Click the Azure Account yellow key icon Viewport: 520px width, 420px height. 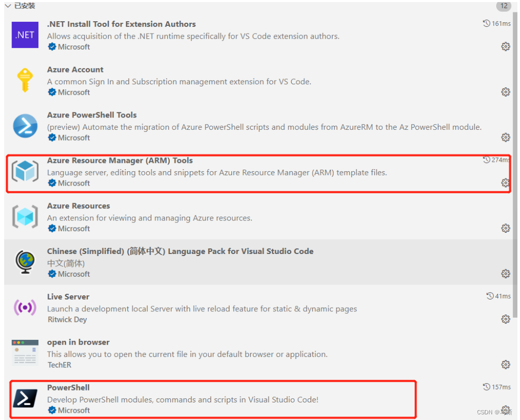tap(25, 80)
